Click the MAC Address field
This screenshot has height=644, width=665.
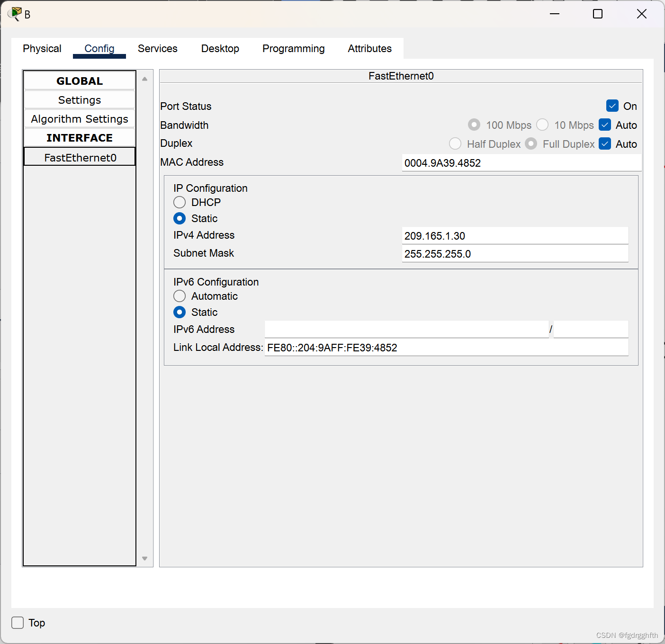(x=521, y=163)
